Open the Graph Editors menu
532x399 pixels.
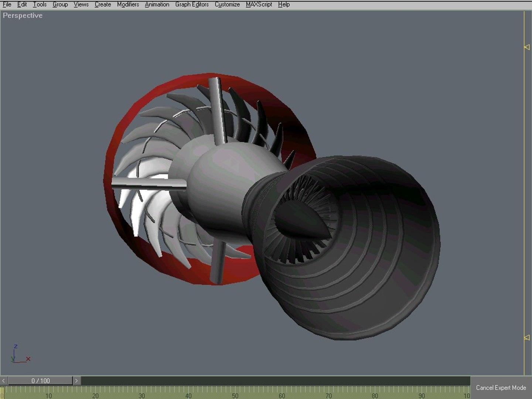[x=192, y=4]
